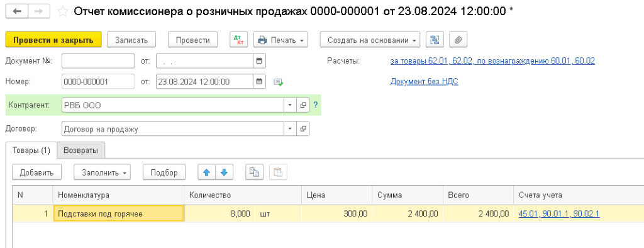Click the Номенклатура column header
Image resolution: width=644 pixels, height=248 pixels.
(119, 195)
